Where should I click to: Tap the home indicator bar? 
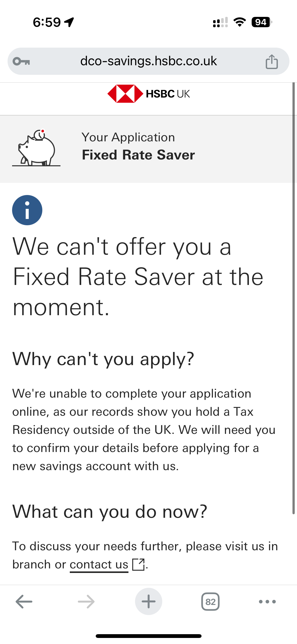point(149,636)
